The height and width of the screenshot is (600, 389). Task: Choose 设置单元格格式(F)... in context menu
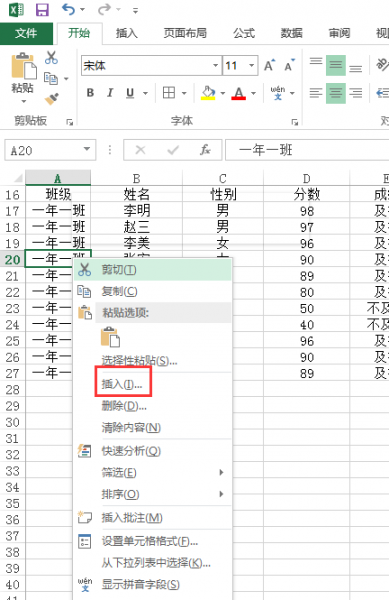pyautogui.click(x=153, y=541)
